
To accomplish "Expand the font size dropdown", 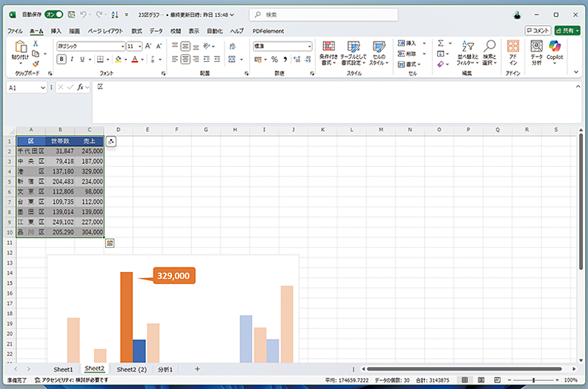I will point(140,46).
